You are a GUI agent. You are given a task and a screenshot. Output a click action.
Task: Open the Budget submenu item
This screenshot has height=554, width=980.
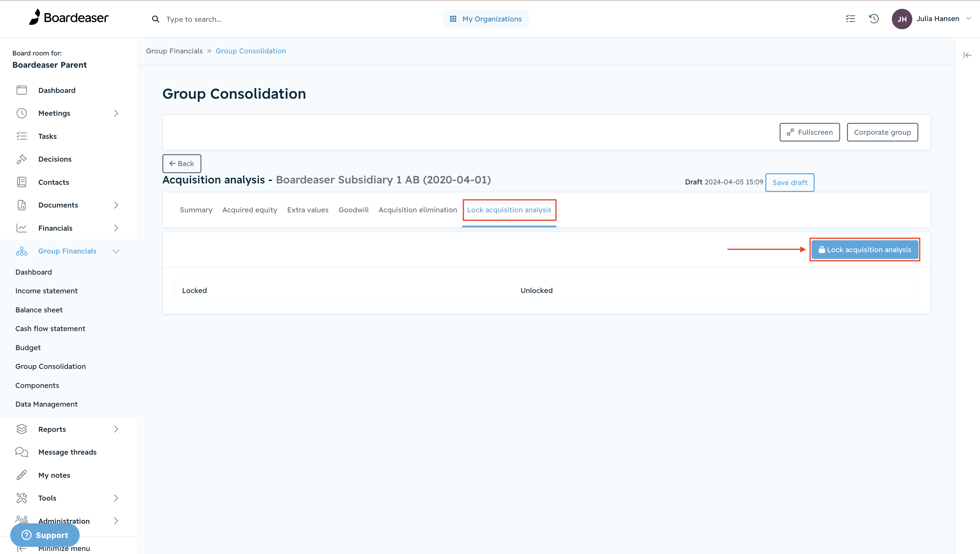[28, 347]
